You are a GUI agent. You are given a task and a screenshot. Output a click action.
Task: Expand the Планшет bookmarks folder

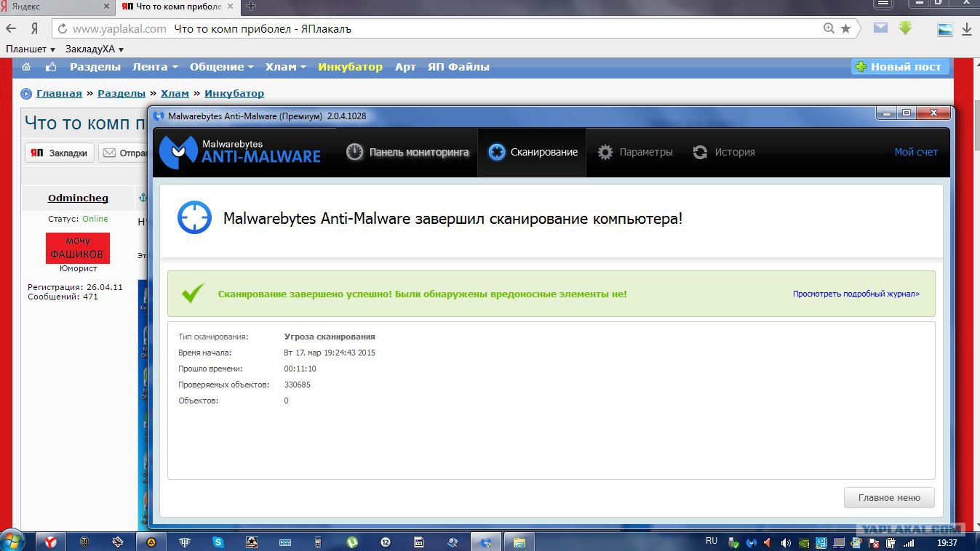click(31, 49)
